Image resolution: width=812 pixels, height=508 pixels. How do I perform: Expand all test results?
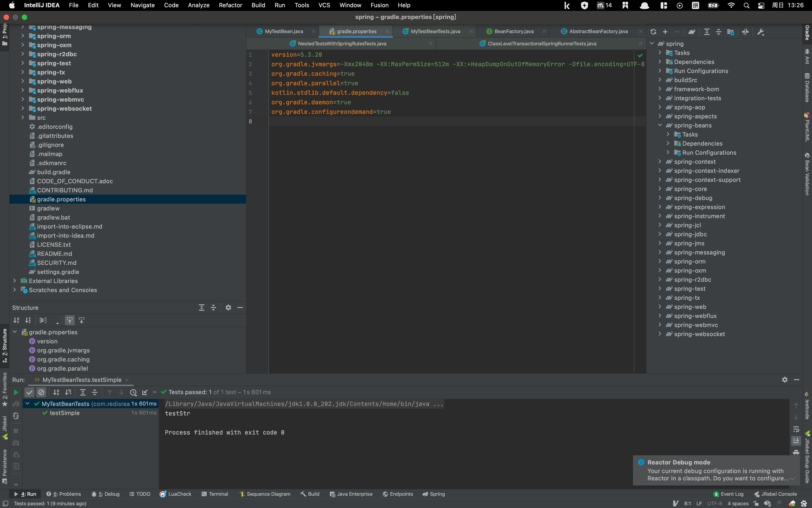pos(83,392)
